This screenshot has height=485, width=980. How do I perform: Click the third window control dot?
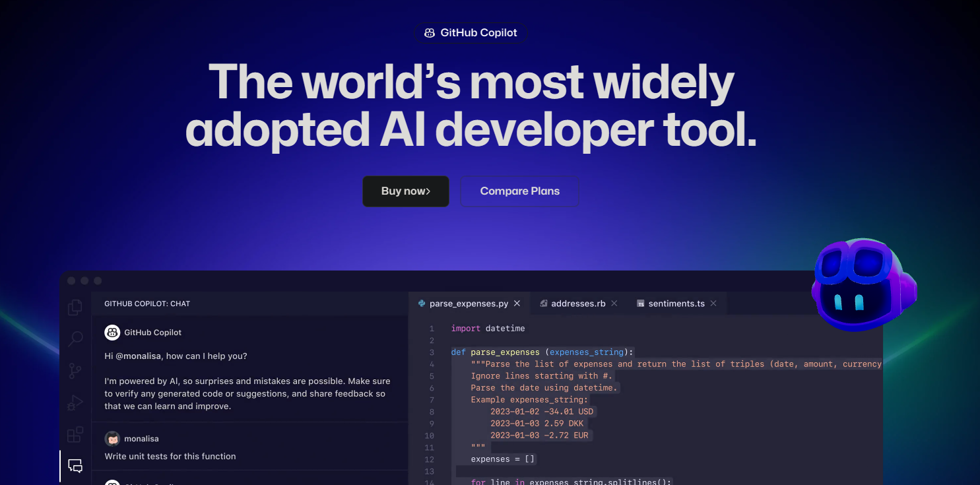click(98, 280)
